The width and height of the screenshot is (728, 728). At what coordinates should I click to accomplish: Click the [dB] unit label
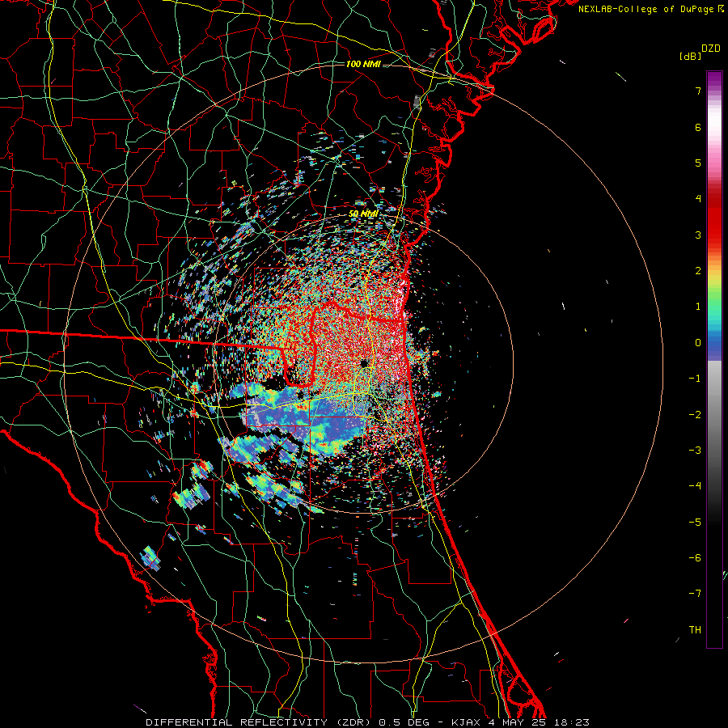pos(690,56)
